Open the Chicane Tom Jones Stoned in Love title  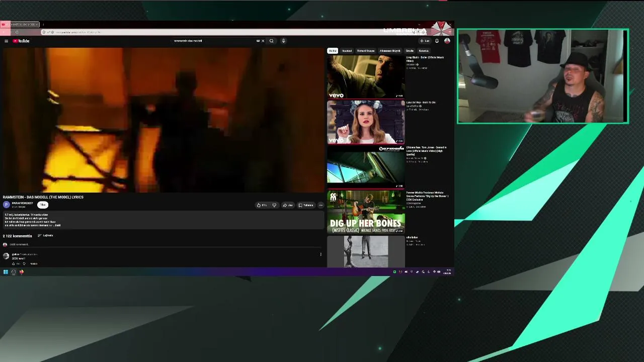click(x=427, y=151)
